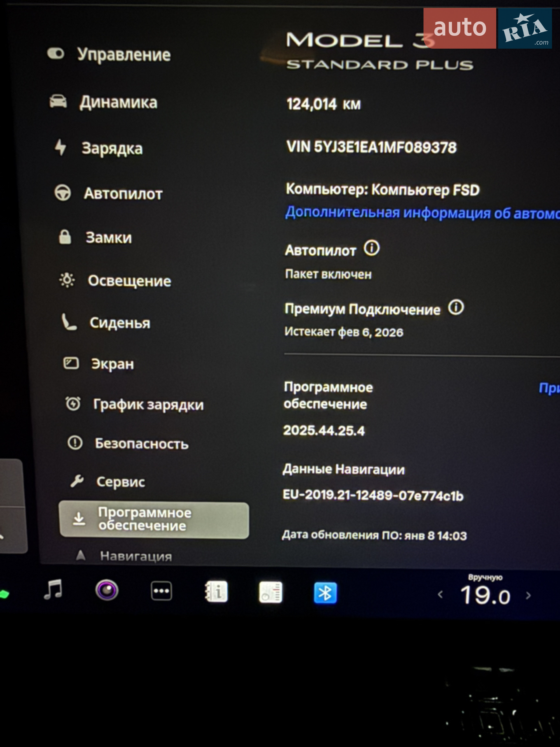Tap the 19.0 temperature reading

pyautogui.click(x=485, y=595)
